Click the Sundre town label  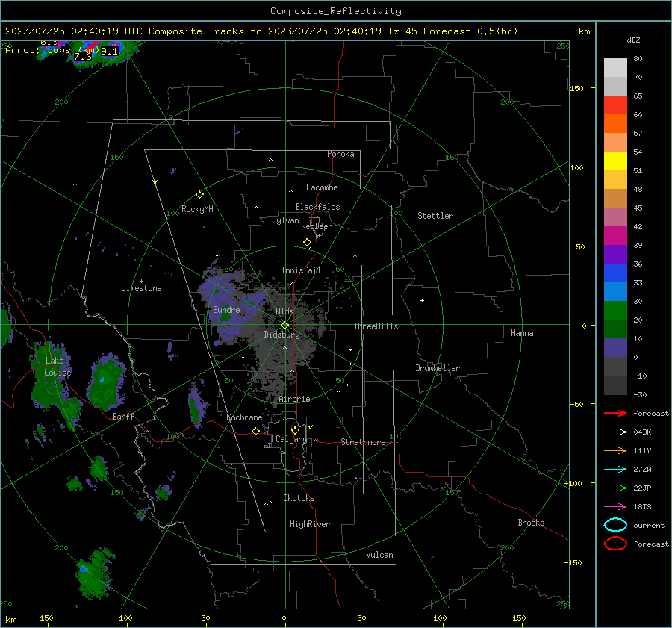click(x=226, y=309)
